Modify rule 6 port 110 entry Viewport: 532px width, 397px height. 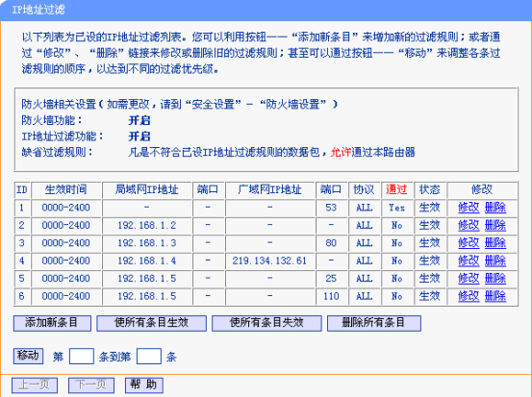point(469,296)
